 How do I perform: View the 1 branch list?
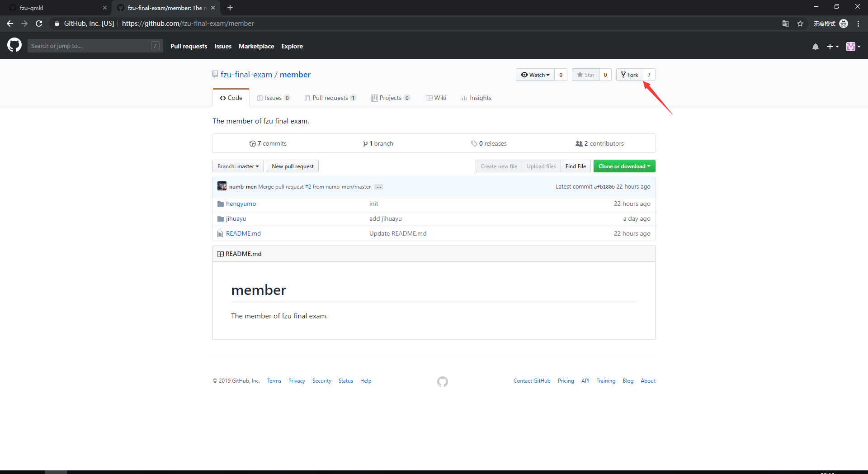pos(378,143)
